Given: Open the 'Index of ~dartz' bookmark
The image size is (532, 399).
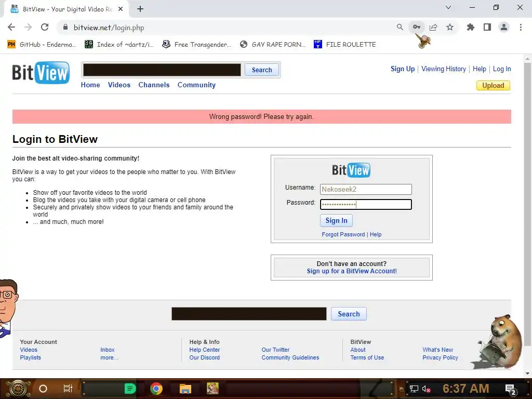Looking at the screenshot, I should pos(119,45).
